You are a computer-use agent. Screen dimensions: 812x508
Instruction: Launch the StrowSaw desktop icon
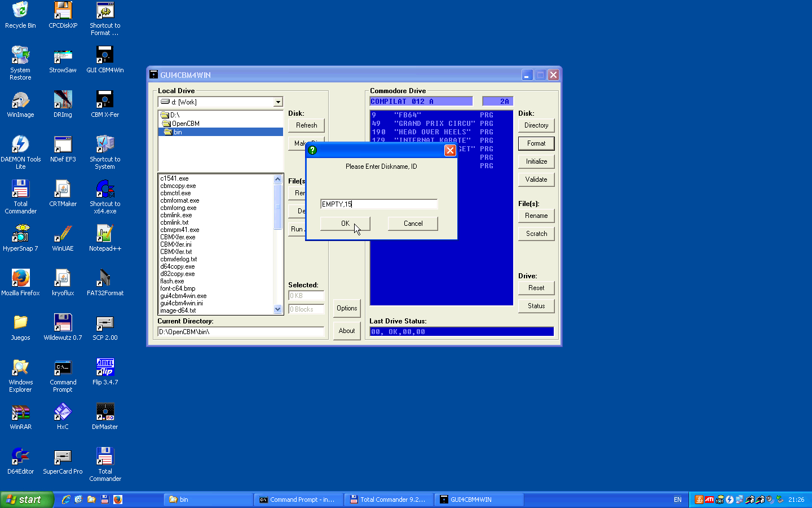(x=63, y=60)
